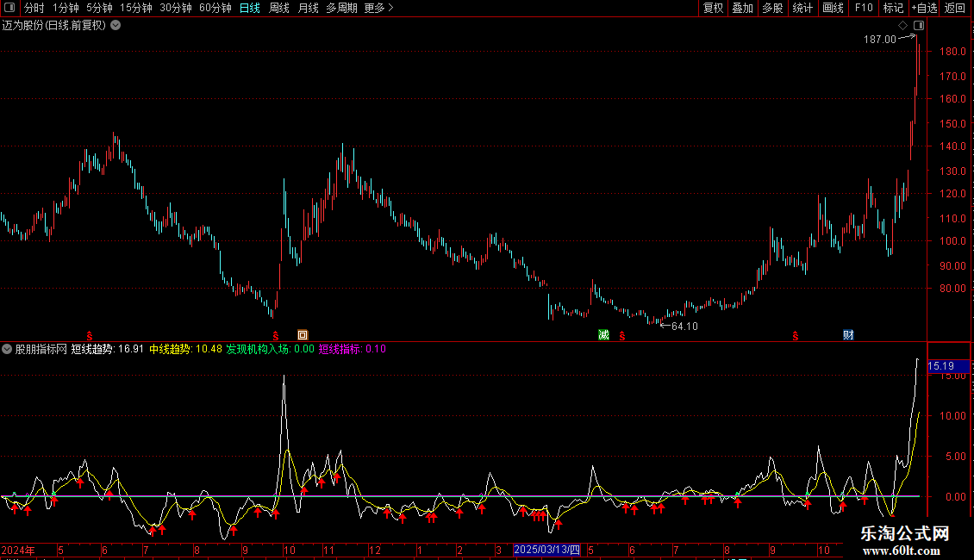Click the 返回 back button

(955, 8)
